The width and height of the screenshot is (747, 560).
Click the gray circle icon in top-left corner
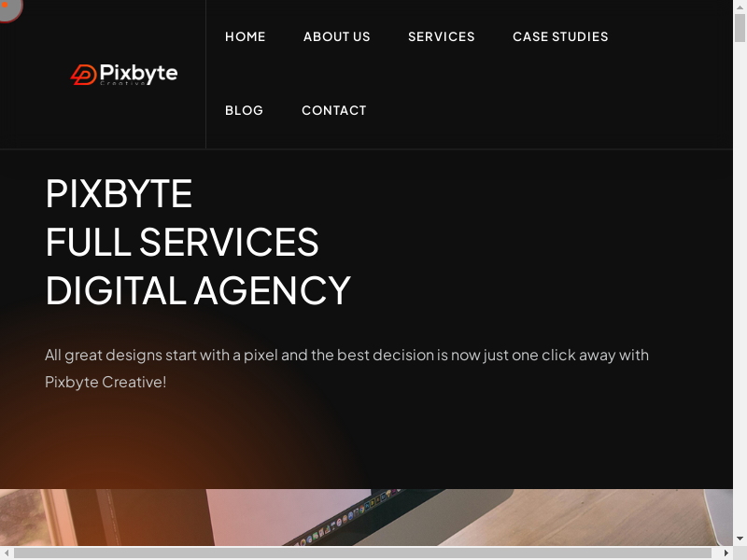point(8,8)
